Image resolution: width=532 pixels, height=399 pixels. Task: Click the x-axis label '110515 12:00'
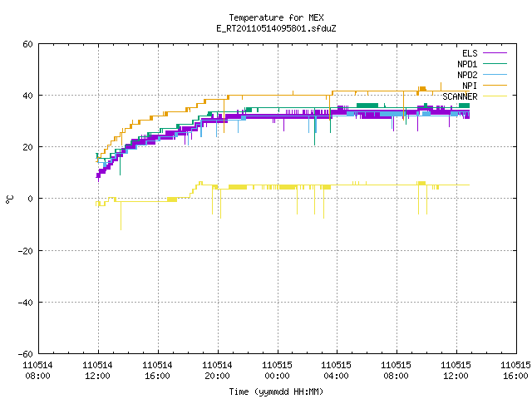(x=456, y=371)
